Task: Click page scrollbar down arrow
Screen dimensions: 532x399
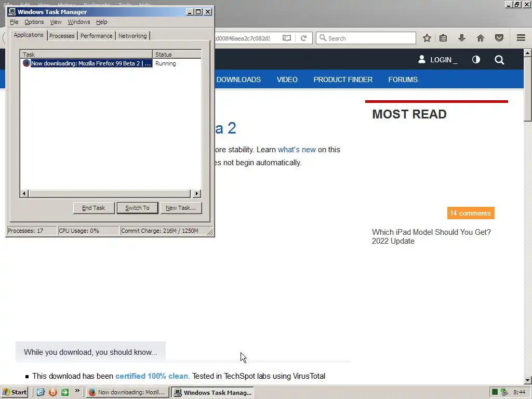Action: 528,380
